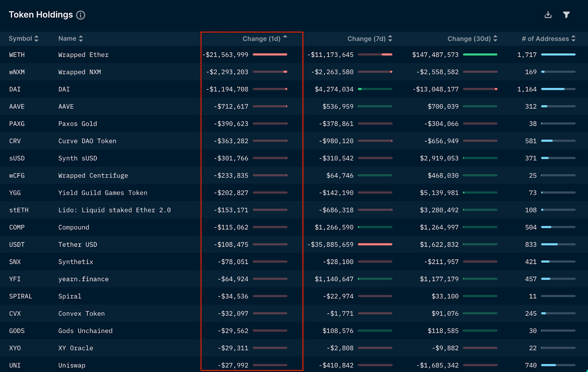Select the wCFG symbol cell
Image resolution: width=588 pixels, height=372 pixels.
click(17, 176)
